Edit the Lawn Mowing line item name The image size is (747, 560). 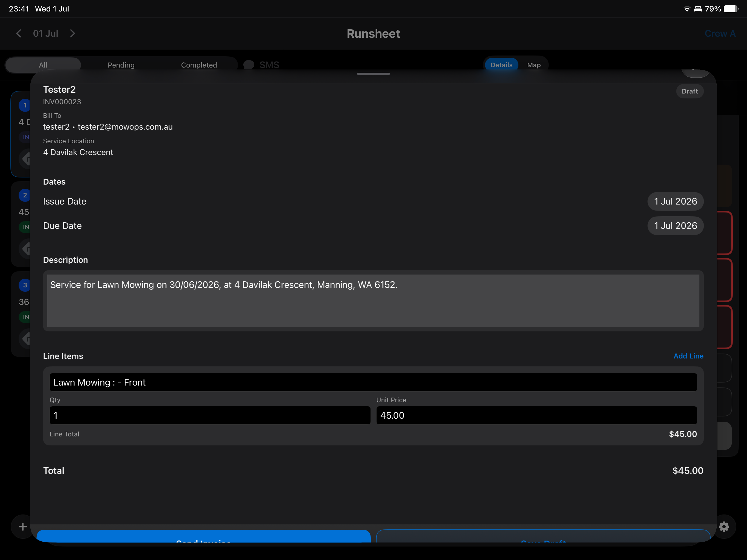pyautogui.click(x=373, y=382)
